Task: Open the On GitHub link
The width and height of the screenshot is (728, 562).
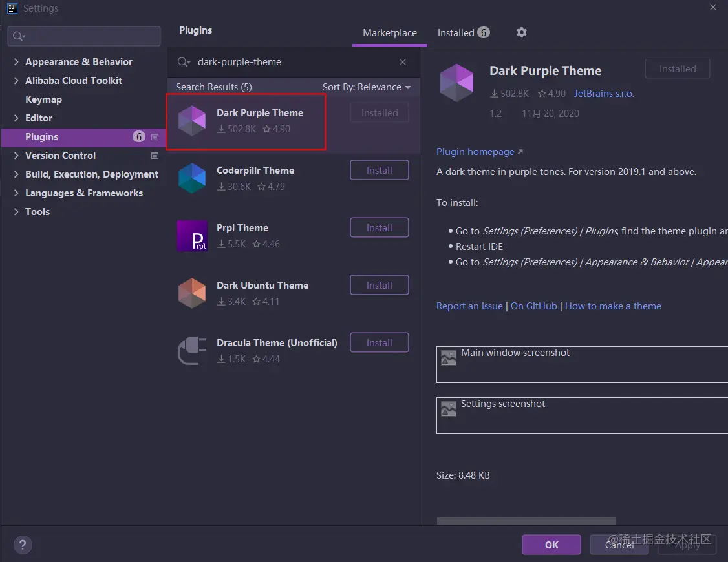Action: coord(533,306)
